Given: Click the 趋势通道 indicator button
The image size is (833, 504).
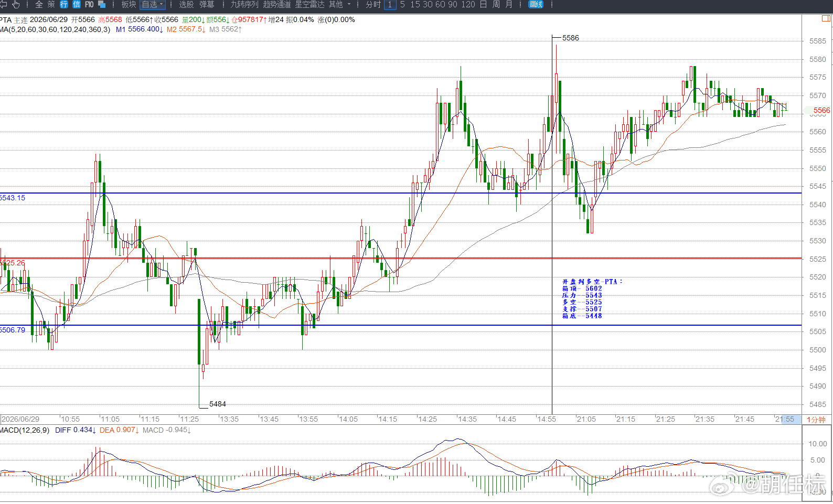Looking at the screenshot, I should pyautogui.click(x=277, y=5).
